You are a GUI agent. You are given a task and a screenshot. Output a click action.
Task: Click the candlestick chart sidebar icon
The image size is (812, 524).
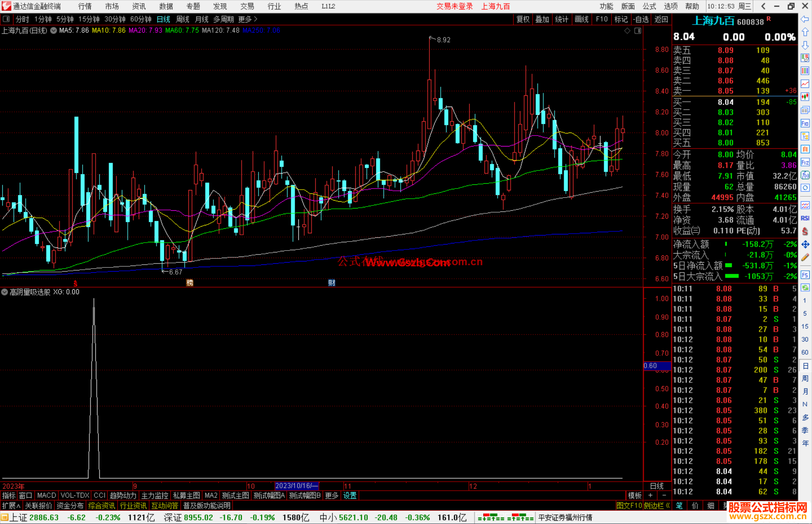coord(805,97)
